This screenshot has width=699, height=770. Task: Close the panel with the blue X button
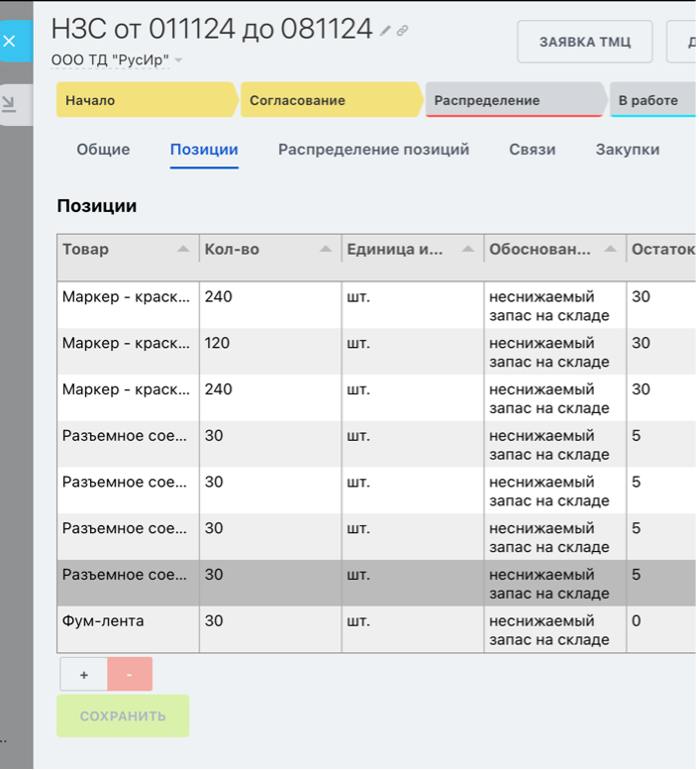(9, 42)
